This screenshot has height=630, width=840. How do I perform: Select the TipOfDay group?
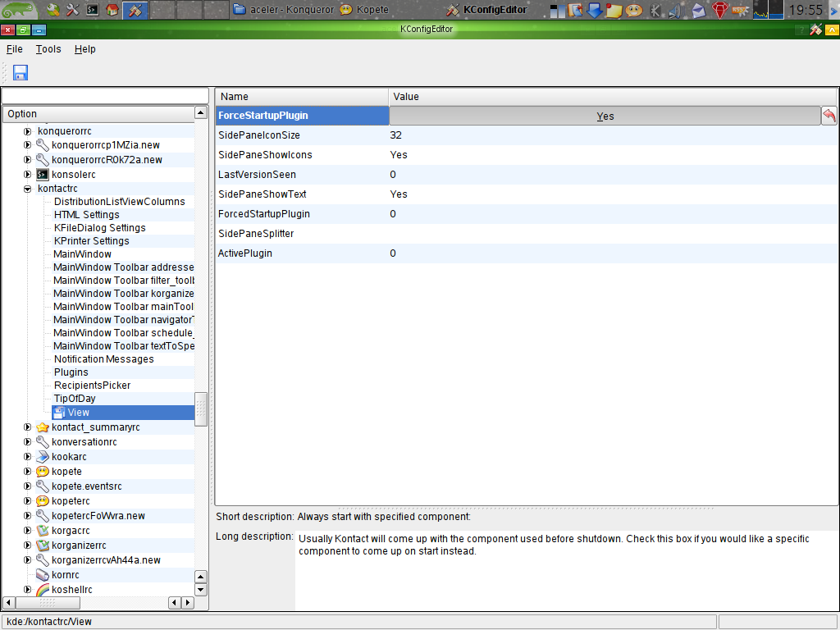pos(75,399)
